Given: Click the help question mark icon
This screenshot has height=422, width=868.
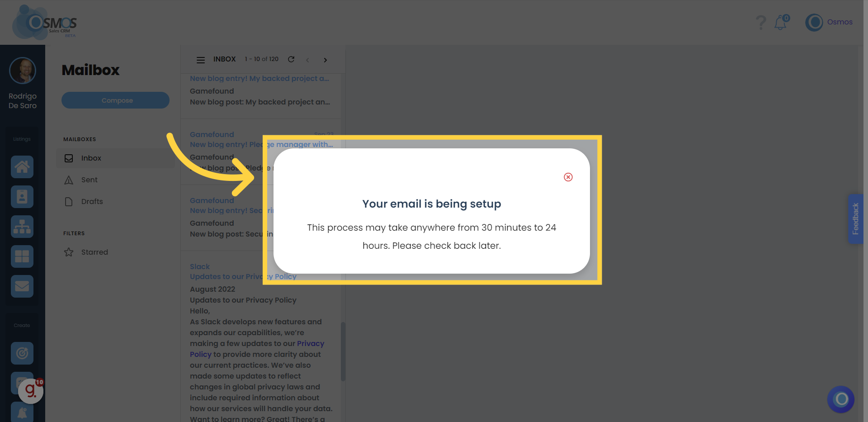Looking at the screenshot, I should 761,22.
